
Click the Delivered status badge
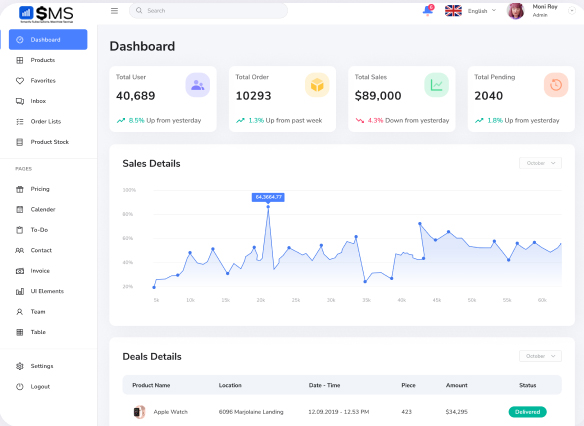pyautogui.click(x=527, y=412)
